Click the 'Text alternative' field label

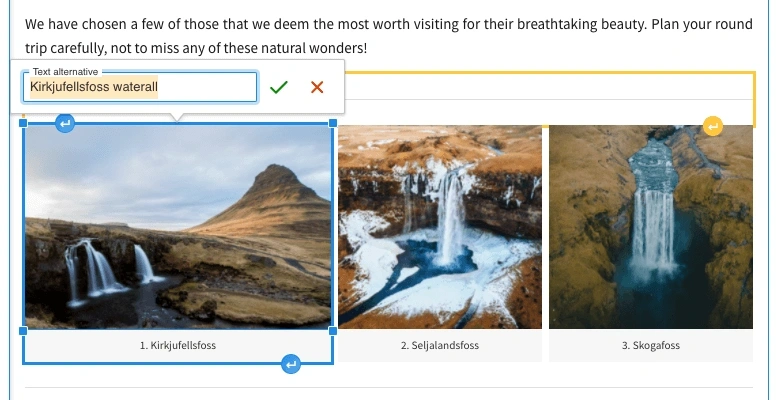pyautogui.click(x=65, y=72)
